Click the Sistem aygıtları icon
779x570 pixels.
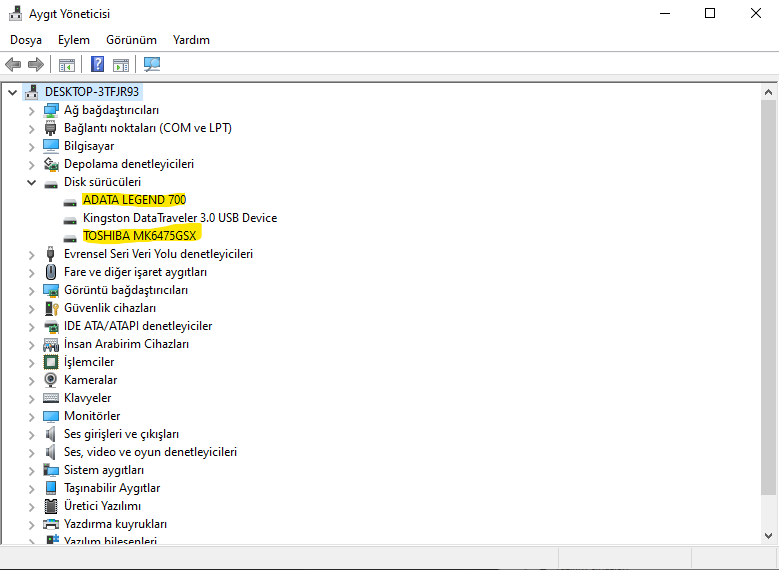(x=51, y=470)
